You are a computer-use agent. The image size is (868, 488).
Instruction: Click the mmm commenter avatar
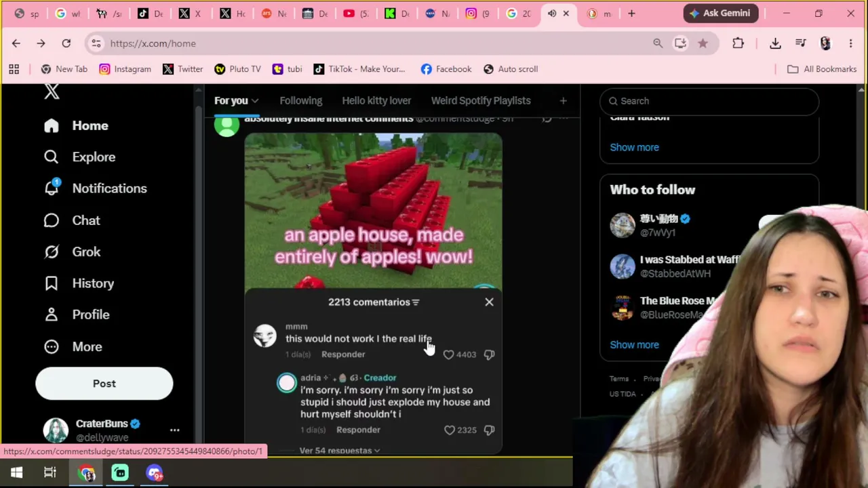(265, 335)
